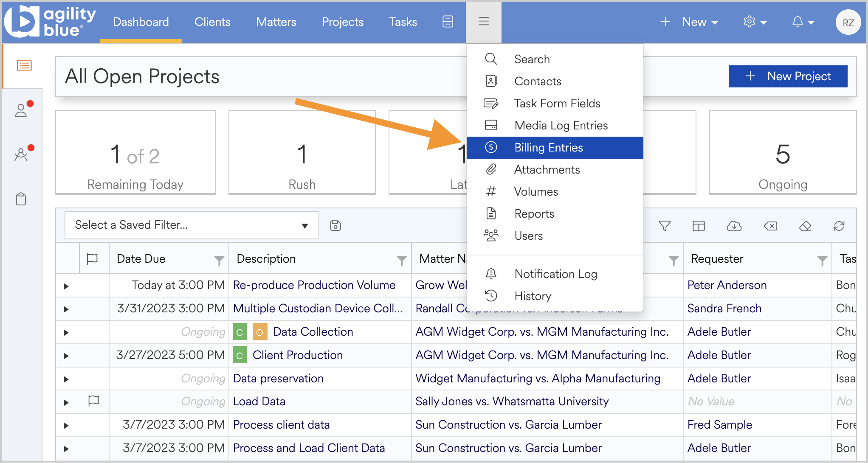Choose Reports from the menu

[555, 213]
